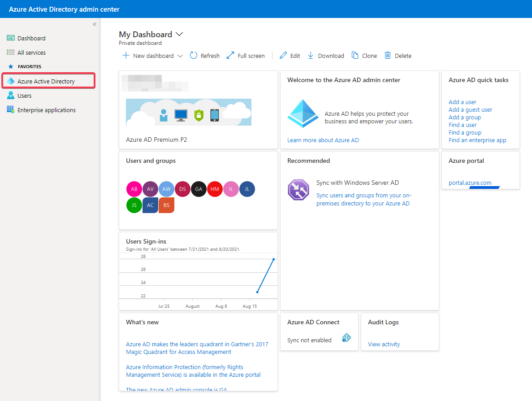Open 'Learn more about Azure AD' link
The image size is (532, 401).
pyautogui.click(x=323, y=140)
